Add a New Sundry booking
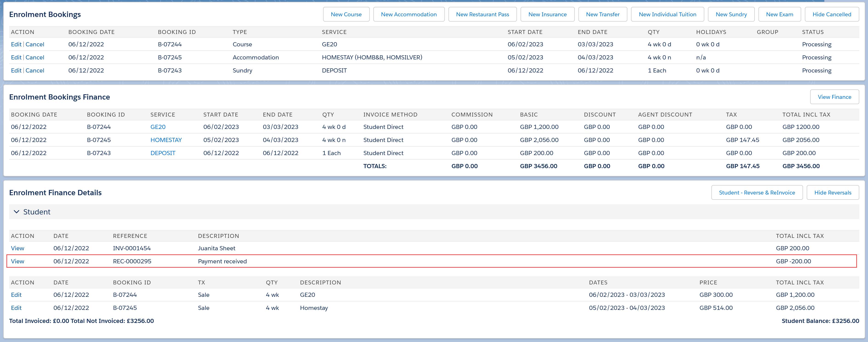868x342 pixels. pos(731,14)
